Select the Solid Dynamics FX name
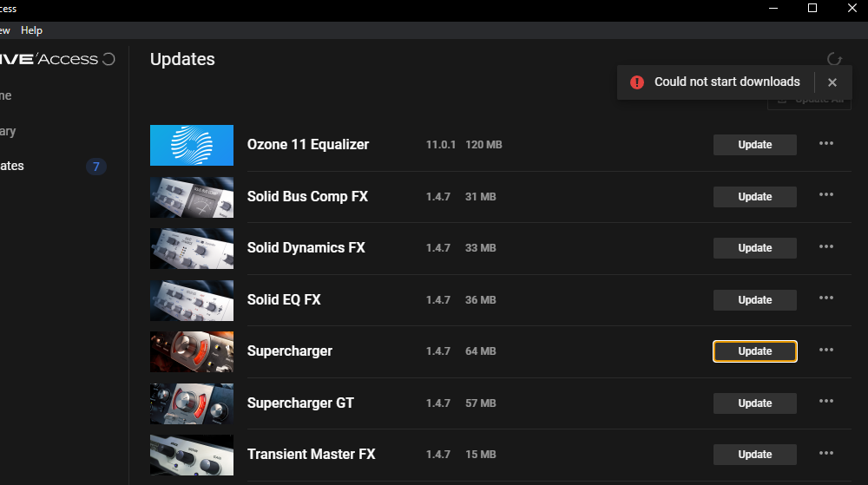 (306, 248)
